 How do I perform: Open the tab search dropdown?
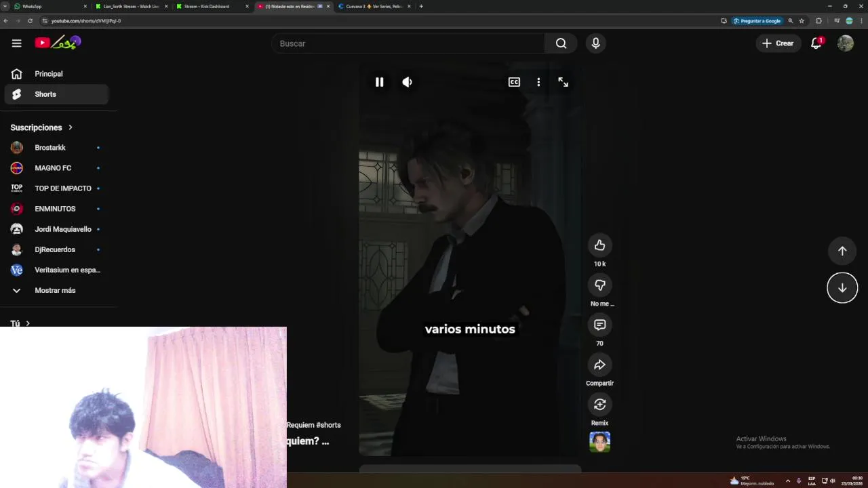coord(5,6)
